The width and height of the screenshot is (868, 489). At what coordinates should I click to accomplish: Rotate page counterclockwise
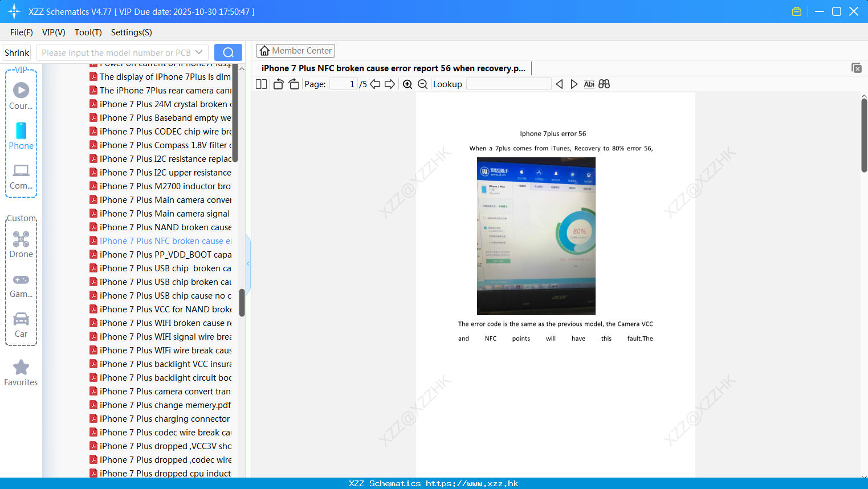click(x=278, y=84)
